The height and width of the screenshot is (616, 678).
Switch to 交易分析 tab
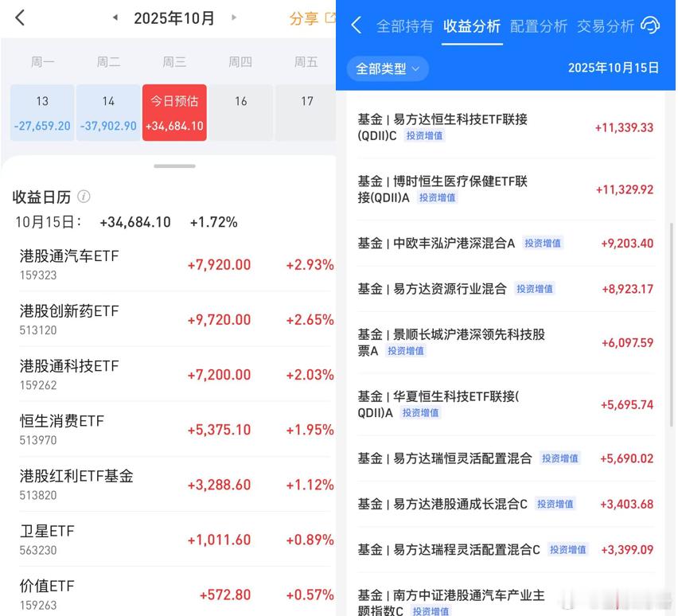[x=606, y=26]
